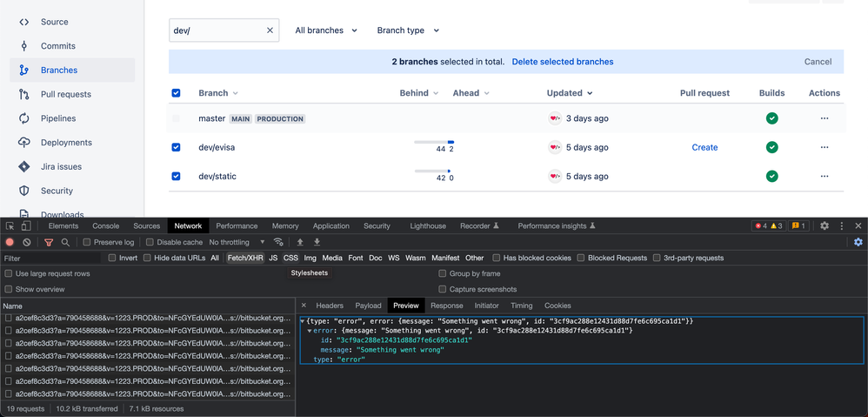
Task: Enable the Preserve log checkbox
Action: pos(87,242)
